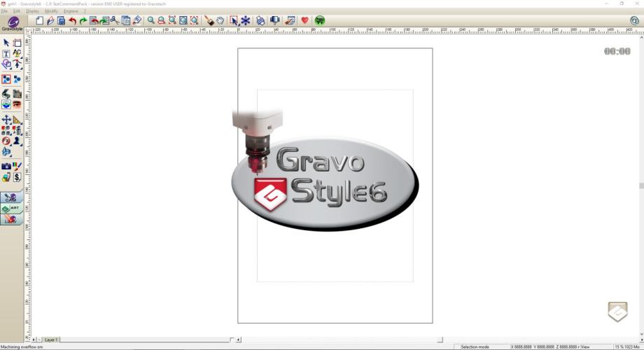Switch to the Laser mode tab
The image size is (644, 350).
tap(11, 220)
